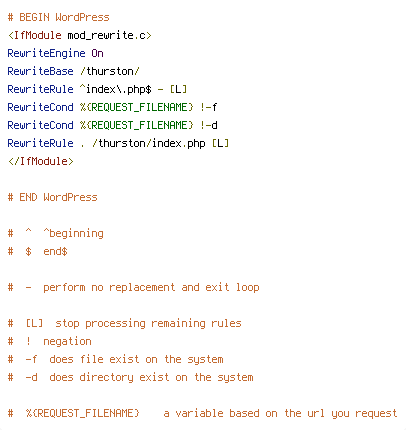Click '/thurston/index.php' in the last RewriteRule

[x=149, y=143]
